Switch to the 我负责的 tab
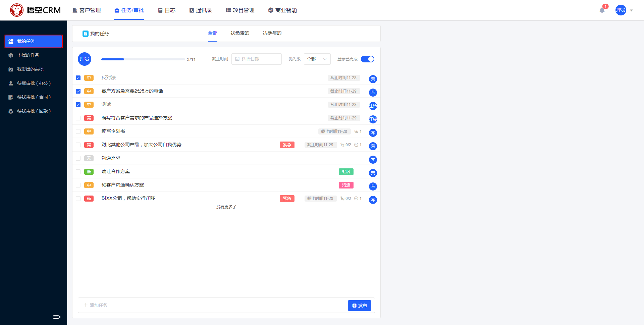 (239, 33)
